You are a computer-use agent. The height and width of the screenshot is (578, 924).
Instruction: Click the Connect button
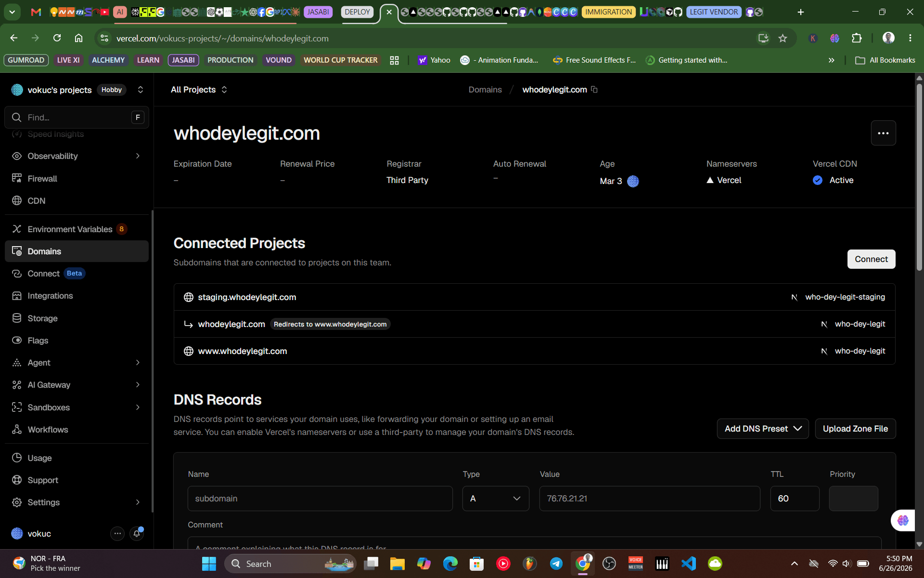pos(871,259)
